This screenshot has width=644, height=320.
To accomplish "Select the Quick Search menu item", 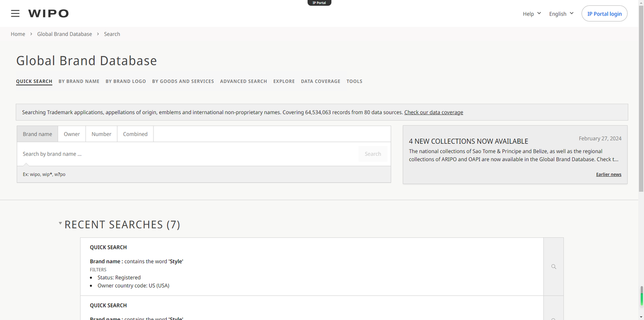I will pyautogui.click(x=34, y=81).
